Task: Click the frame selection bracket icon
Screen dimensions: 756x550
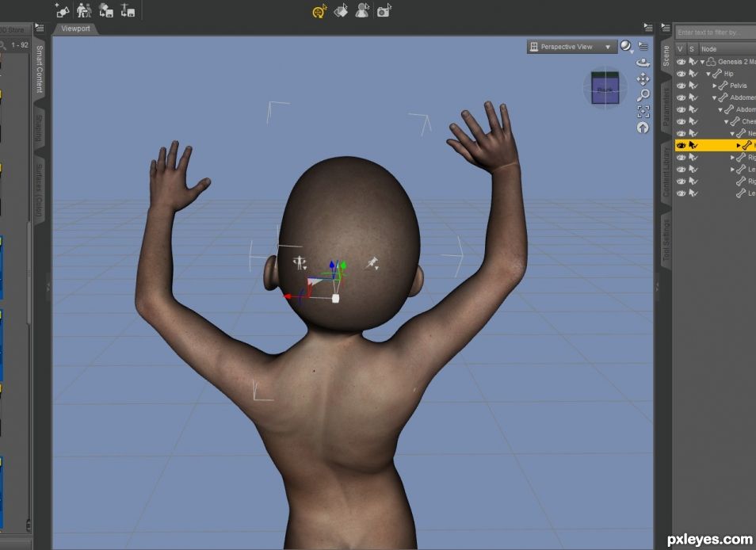Action: pyautogui.click(x=643, y=112)
